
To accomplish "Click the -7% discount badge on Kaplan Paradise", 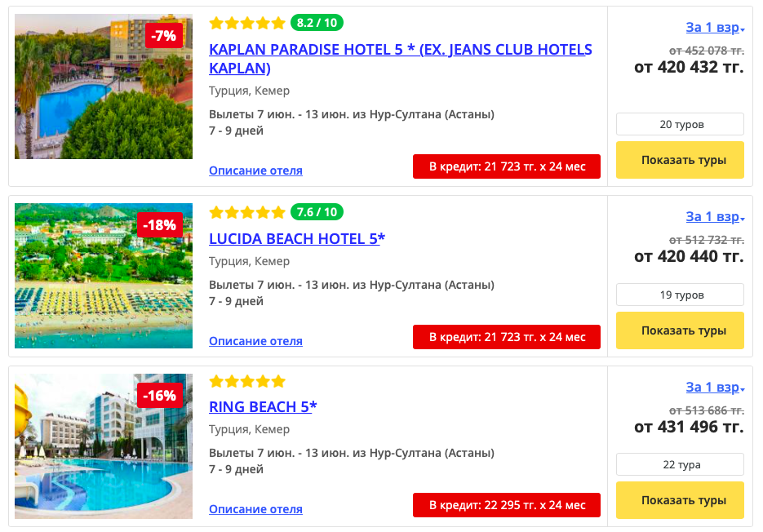I will click(164, 36).
